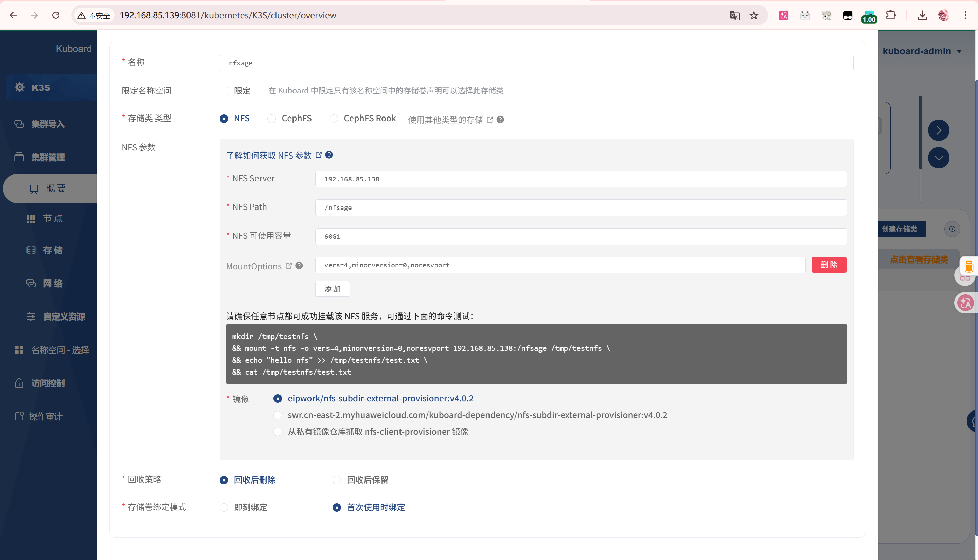Viewport: 978px width, 560px height.
Task: Reload the page with the refresh icon
Action: click(56, 15)
